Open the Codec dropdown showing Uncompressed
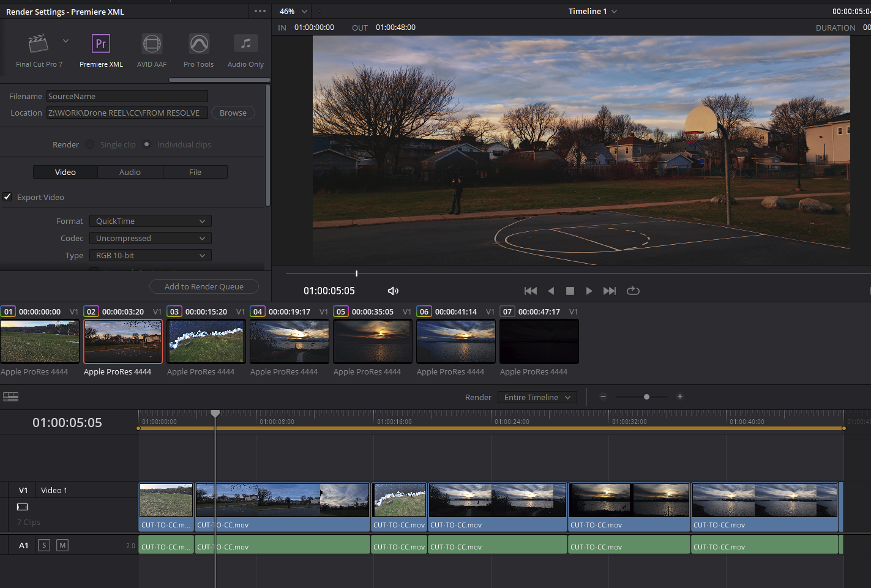 point(150,239)
